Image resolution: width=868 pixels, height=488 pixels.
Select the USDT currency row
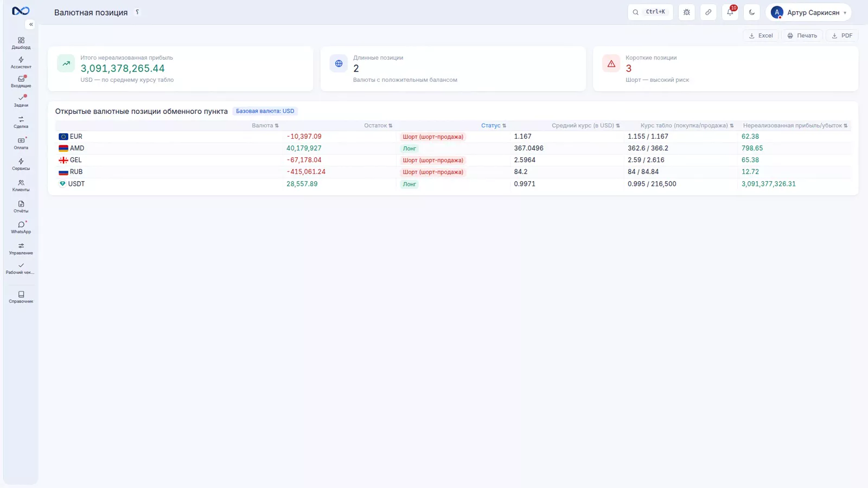[453, 184]
